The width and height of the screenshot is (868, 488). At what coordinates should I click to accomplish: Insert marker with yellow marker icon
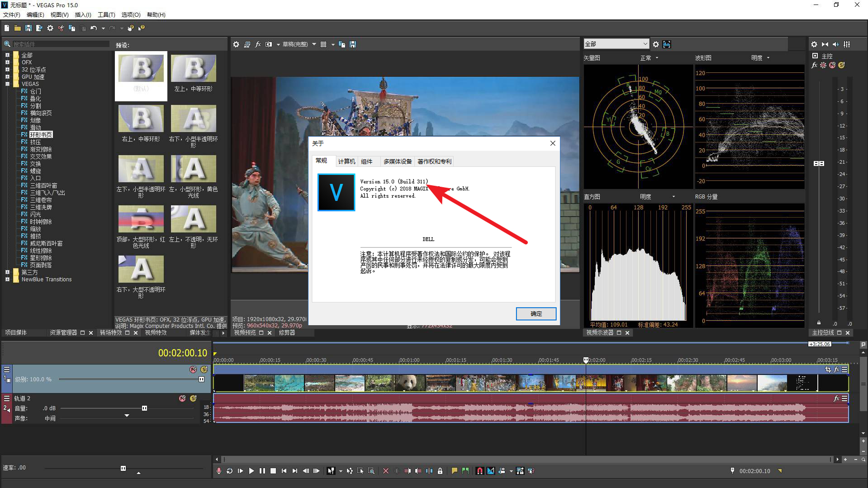pos(455,471)
